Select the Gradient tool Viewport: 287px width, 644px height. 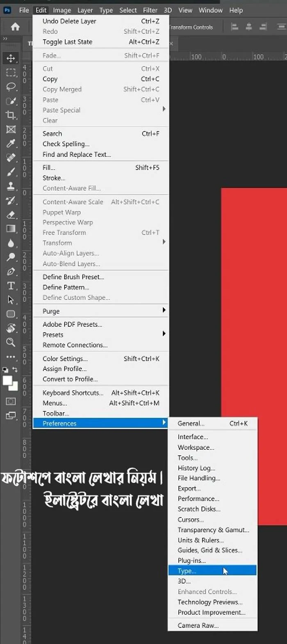click(11, 229)
